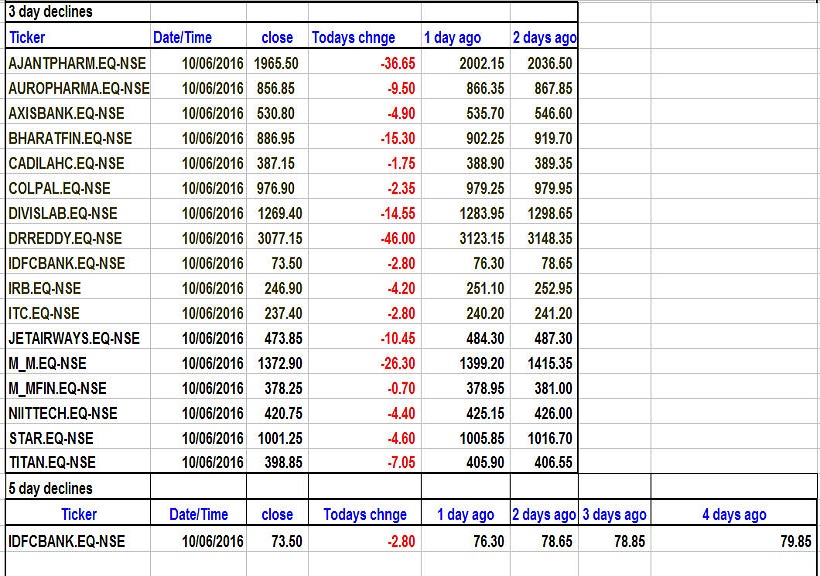Viewport: 820px width, 576px height.
Task: Click the Ticker header in top table
Action: click(x=27, y=38)
